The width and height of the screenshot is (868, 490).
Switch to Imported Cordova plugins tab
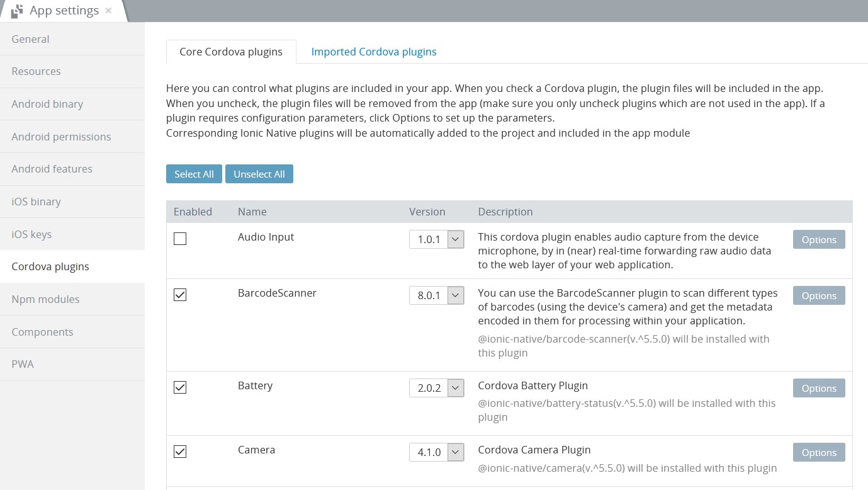374,52
